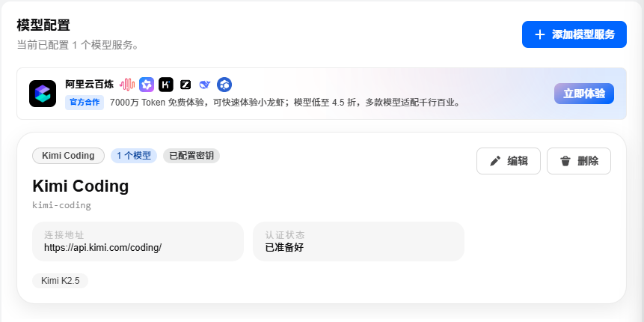
Task: Click the 编辑 button text
Action: click(518, 161)
